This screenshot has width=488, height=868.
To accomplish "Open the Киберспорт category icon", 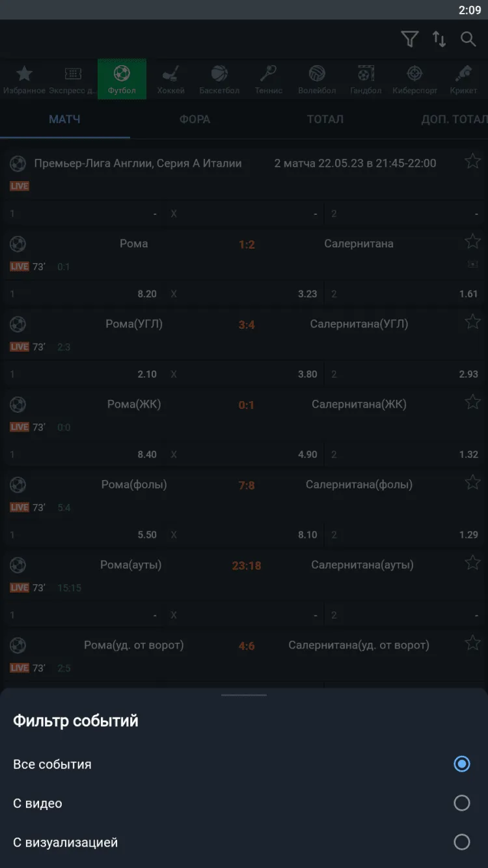I will [414, 79].
